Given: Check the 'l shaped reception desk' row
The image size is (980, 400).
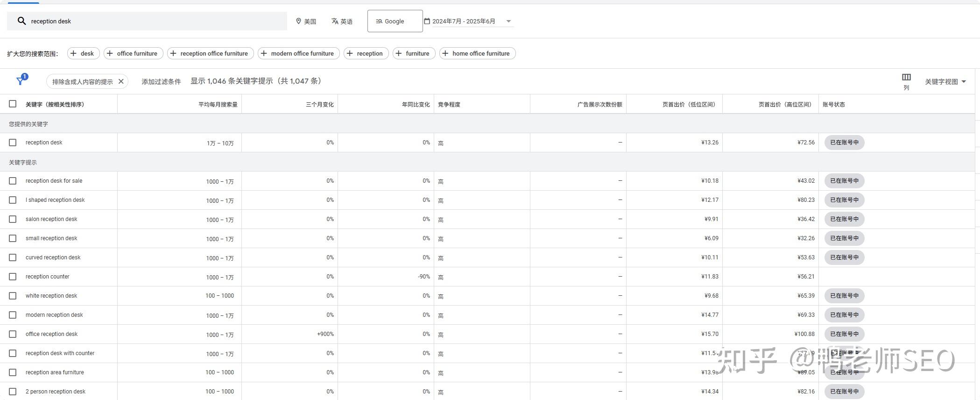Looking at the screenshot, I should (x=13, y=200).
